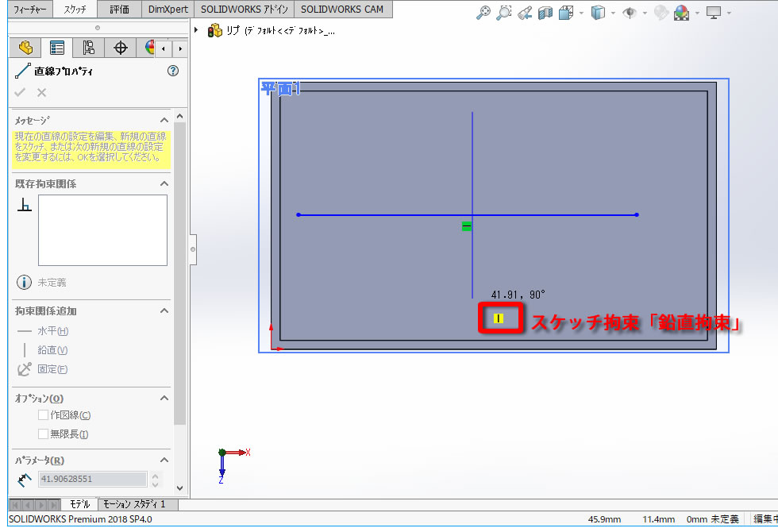Confirm with the green OK checkmark
The image size is (778, 532).
[20, 92]
